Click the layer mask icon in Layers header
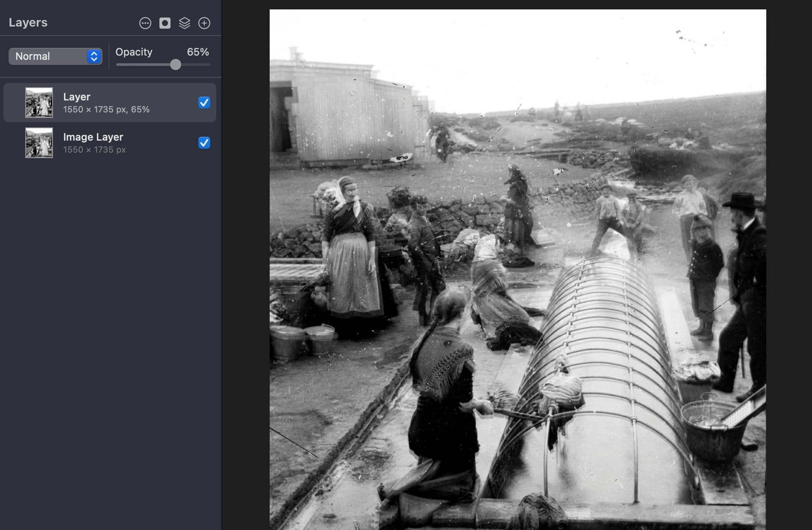 165,23
